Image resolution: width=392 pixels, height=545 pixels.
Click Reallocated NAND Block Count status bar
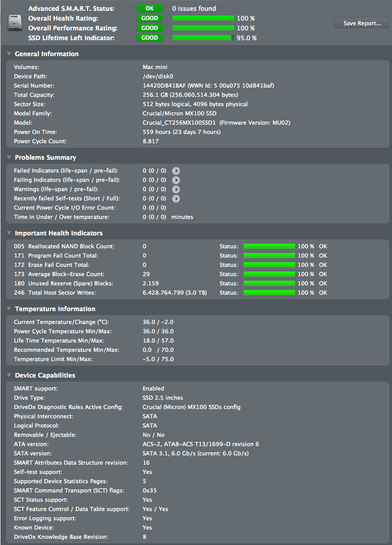[269, 246]
